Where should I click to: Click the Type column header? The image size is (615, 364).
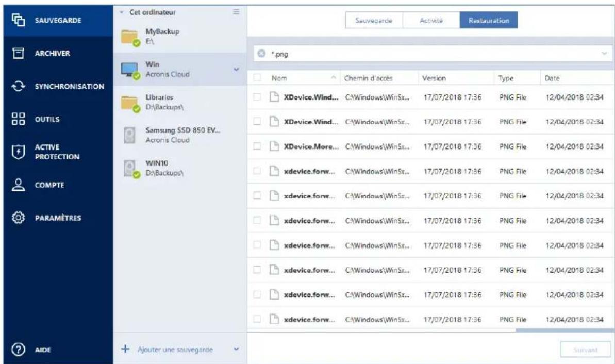coord(506,78)
